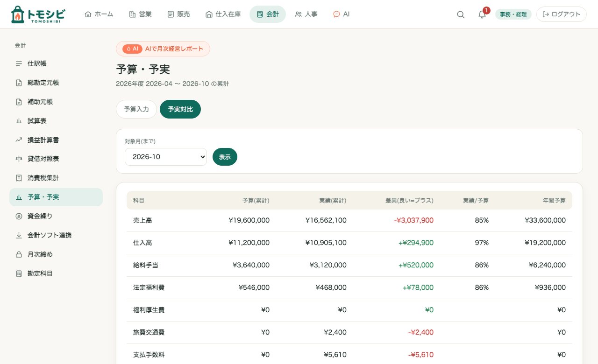This screenshot has width=598, height=364.
Task: Click the file icon beside 補助元帳
Action: coord(19,102)
